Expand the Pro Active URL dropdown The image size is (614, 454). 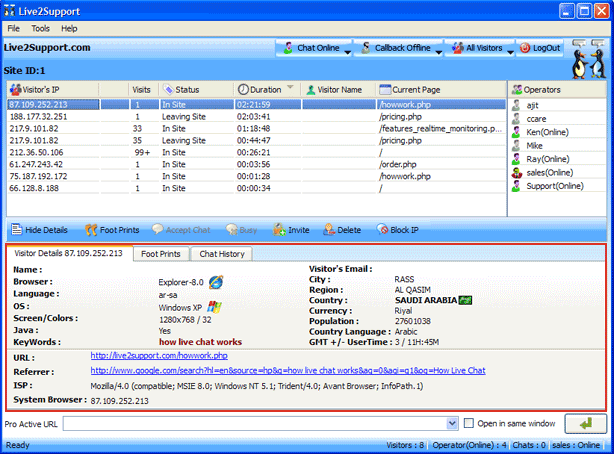point(452,423)
